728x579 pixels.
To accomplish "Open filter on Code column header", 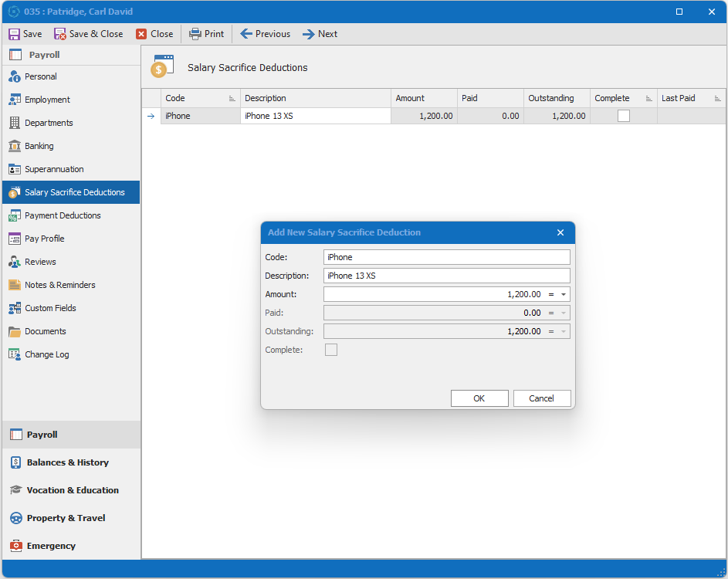I will click(232, 99).
